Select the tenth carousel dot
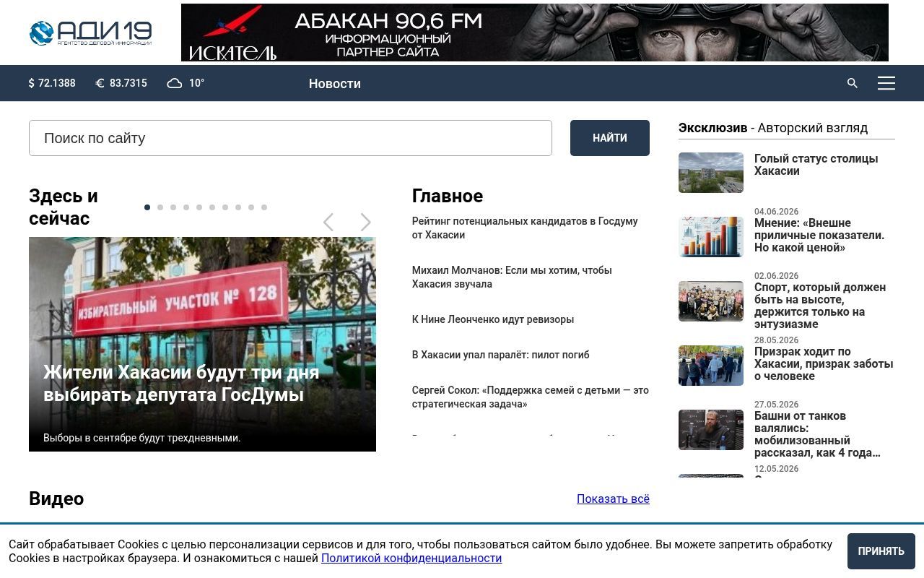The width and height of the screenshot is (924, 578). pyautogui.click(x=264, y=207)
